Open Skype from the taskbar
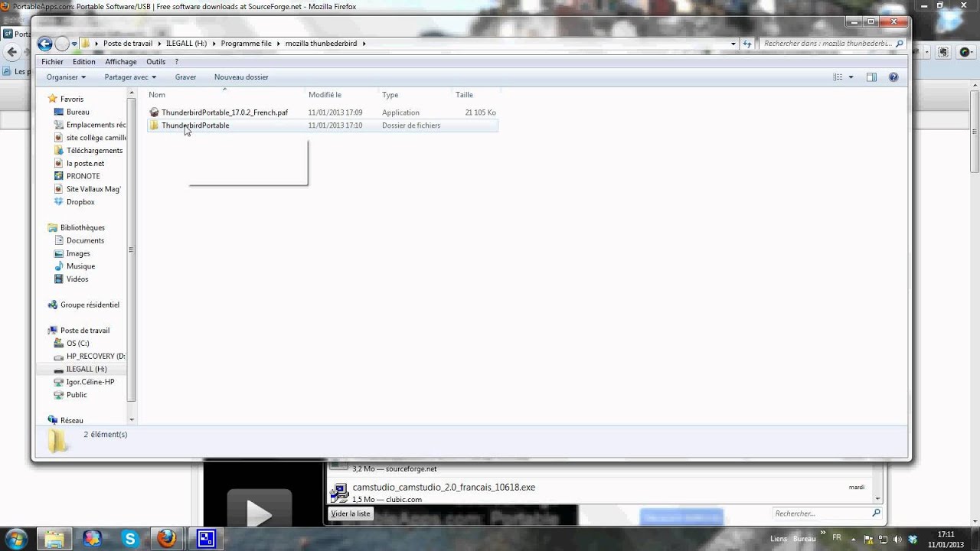 (x=130, y=539)
